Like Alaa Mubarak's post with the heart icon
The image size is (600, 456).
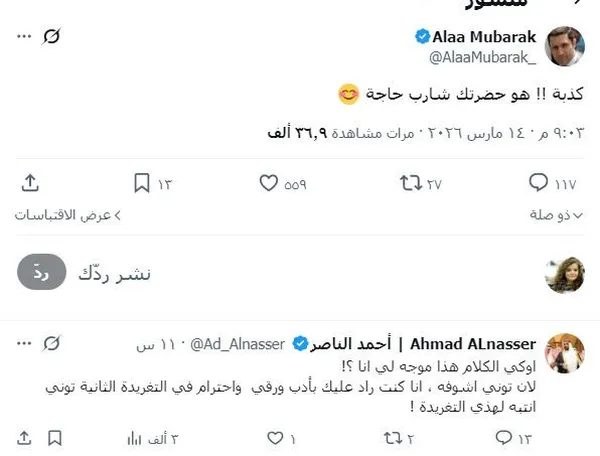269,183
